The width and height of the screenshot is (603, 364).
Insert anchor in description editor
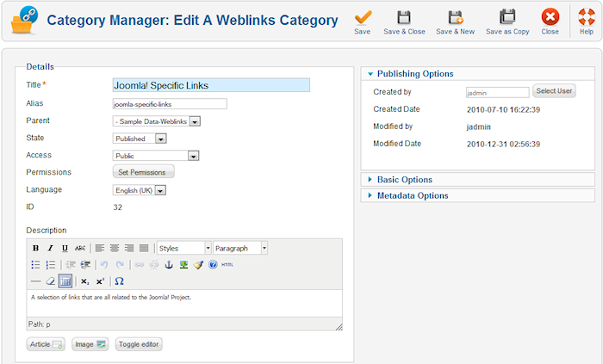169,264
